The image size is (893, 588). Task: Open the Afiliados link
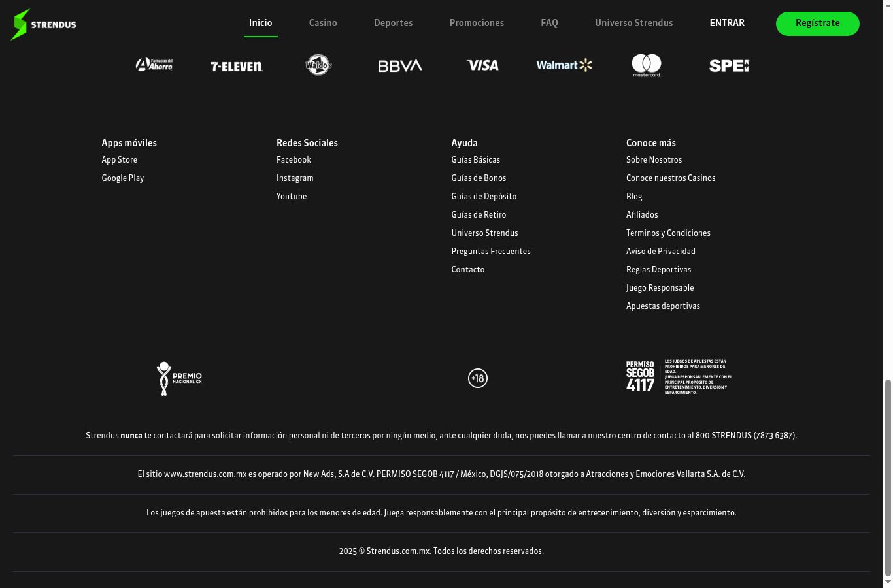[642, 215]
